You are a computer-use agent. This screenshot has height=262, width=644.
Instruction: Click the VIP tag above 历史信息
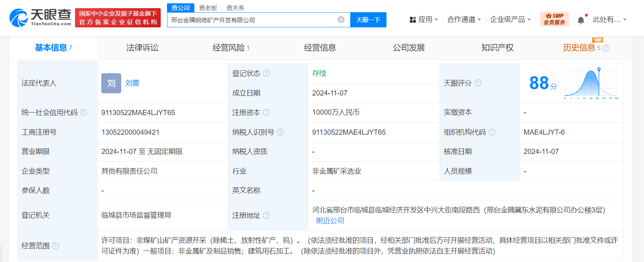[x=597, y=40]
